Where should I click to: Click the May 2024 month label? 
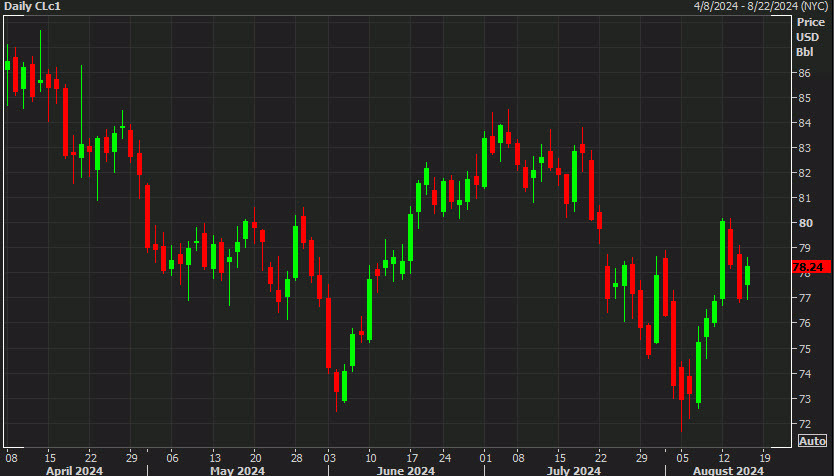237,471
